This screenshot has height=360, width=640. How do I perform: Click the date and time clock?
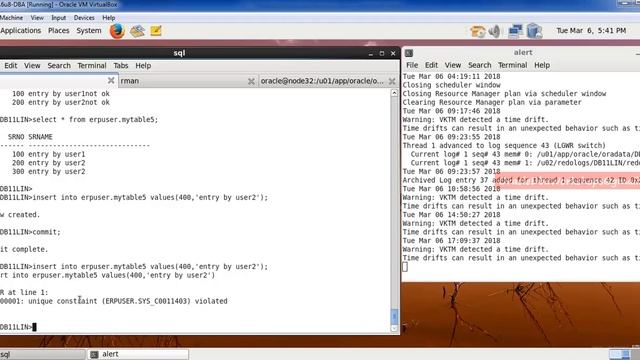coord(591,31)
